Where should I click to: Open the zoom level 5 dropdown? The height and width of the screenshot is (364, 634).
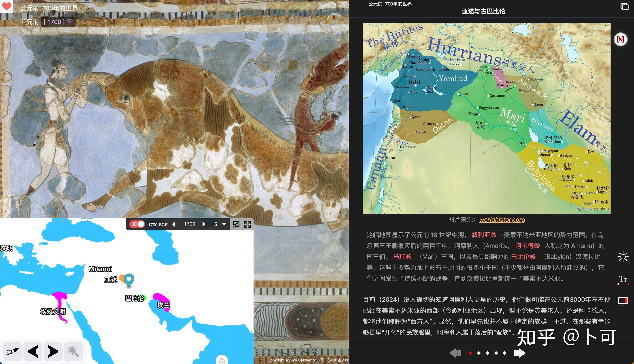pos(224,224)
